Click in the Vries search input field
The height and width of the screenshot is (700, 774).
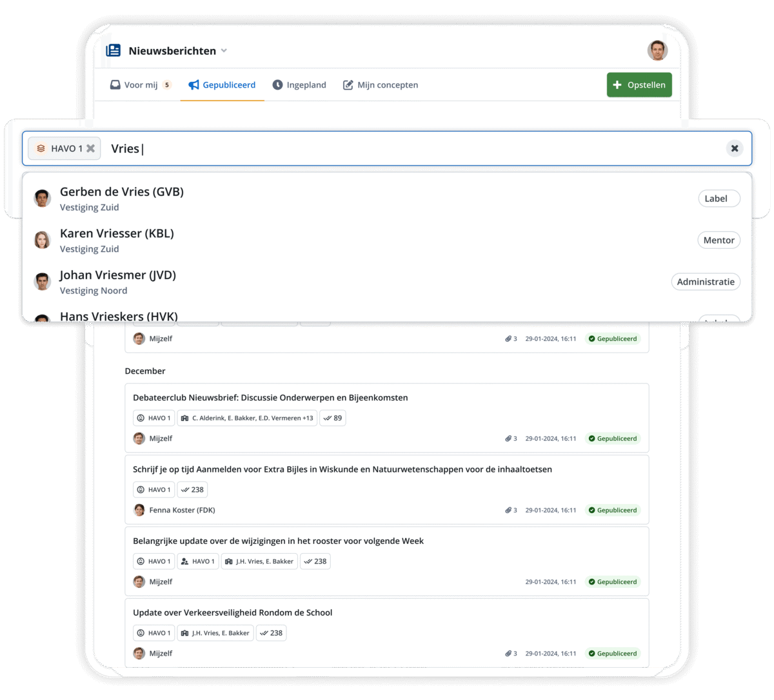click(413, 148)
